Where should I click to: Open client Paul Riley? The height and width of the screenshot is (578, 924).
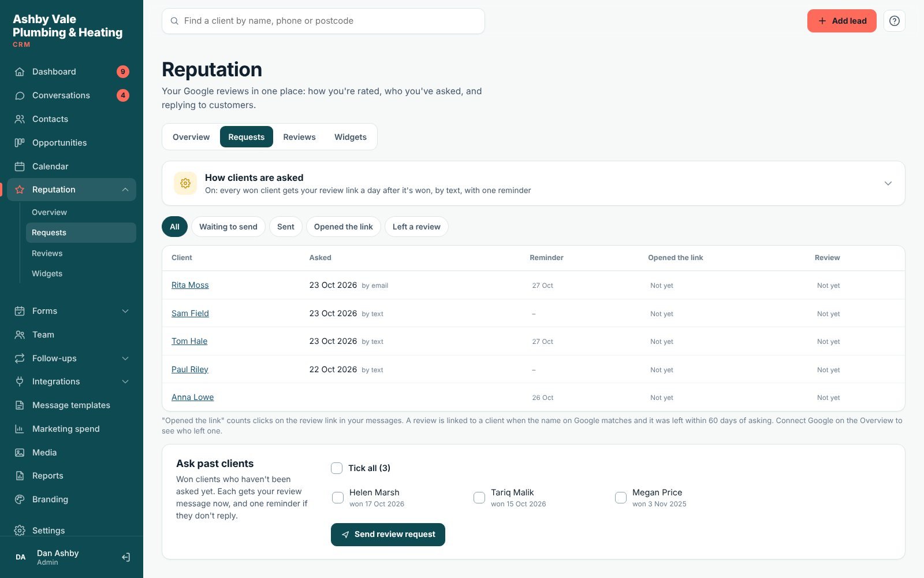(190, 369)
